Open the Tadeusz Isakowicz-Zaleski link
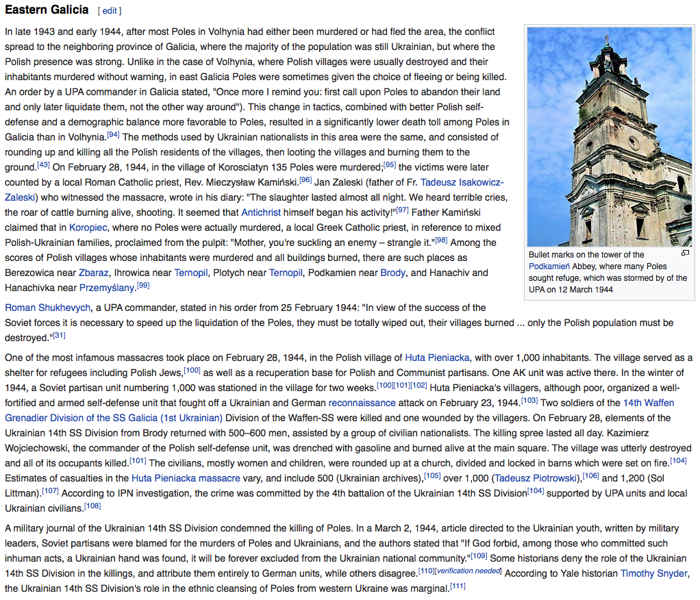 coord(462,182)
